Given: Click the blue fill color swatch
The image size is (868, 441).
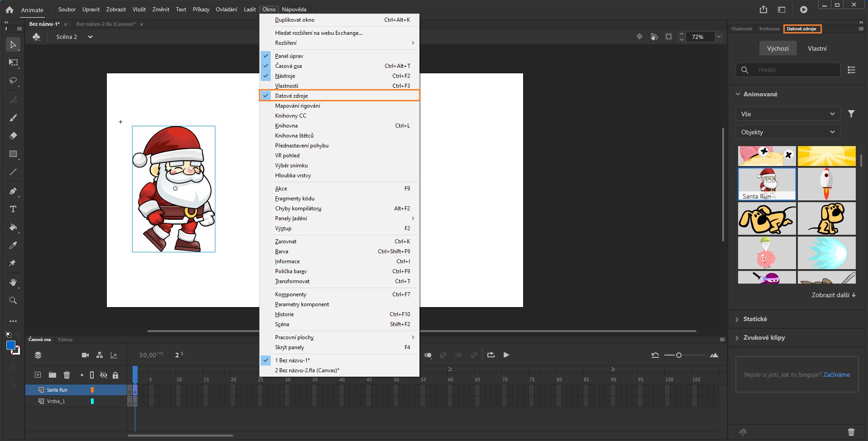Looking at the screenshot, I should pyautogui.click(x=11, y=345).
